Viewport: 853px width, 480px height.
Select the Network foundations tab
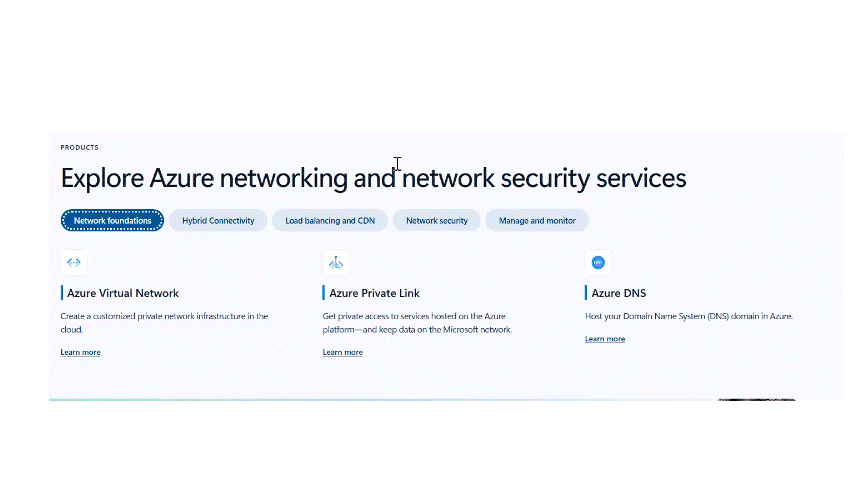(x=112, y=220)
